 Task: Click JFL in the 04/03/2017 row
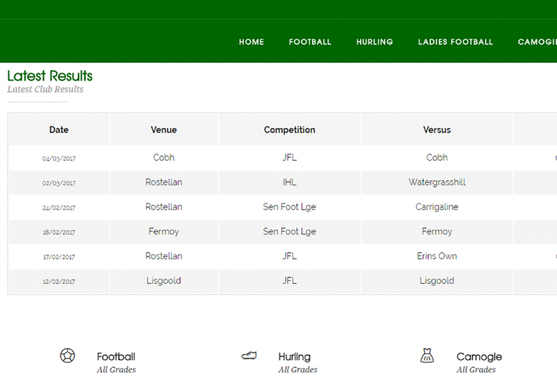click(x=289, y=158)
